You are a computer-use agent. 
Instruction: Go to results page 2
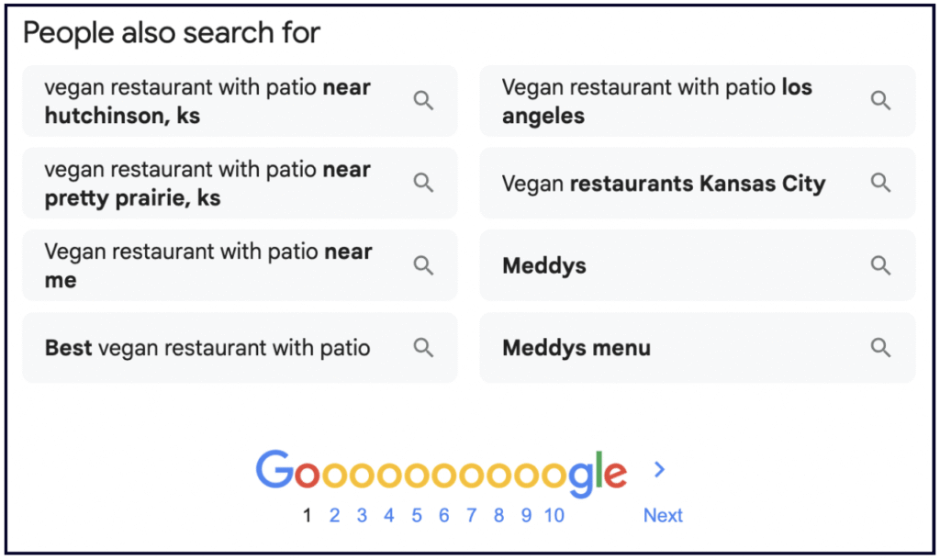(334, 515)
